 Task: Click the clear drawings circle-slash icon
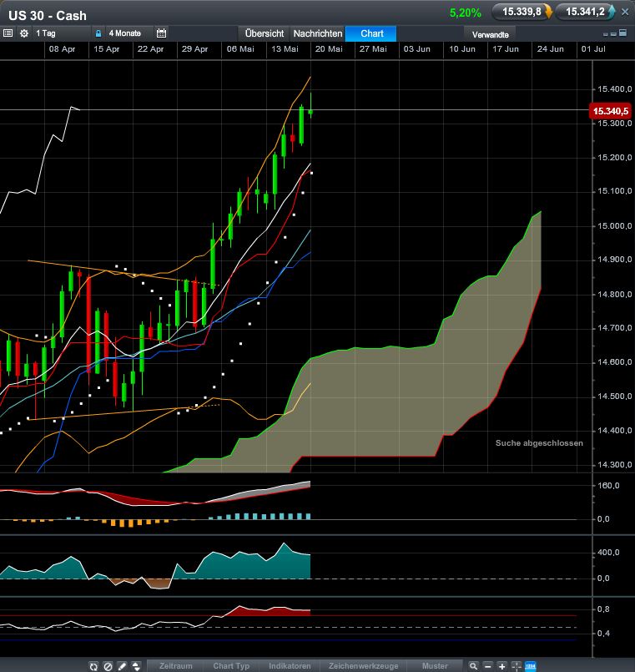(x=108, y=666)
